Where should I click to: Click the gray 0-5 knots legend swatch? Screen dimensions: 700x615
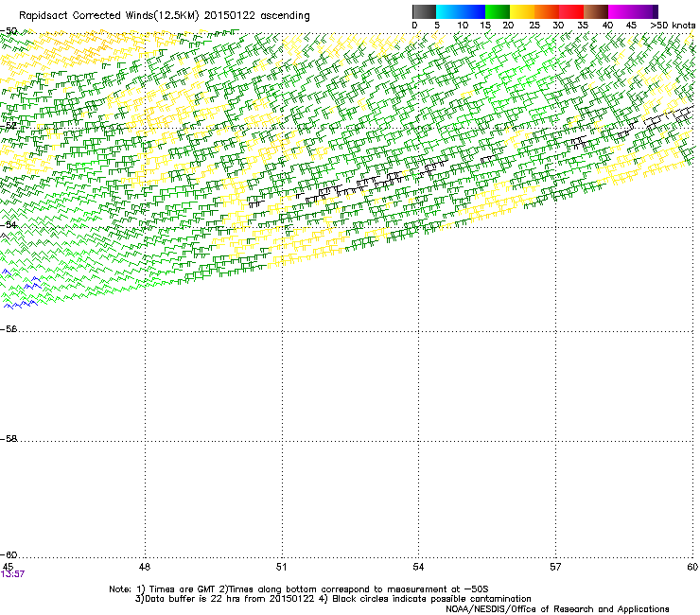coord(424,11)
